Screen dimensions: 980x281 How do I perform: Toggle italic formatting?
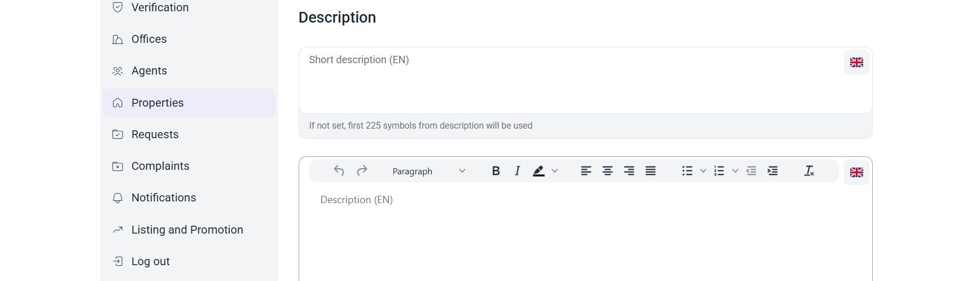click(517, 170)
